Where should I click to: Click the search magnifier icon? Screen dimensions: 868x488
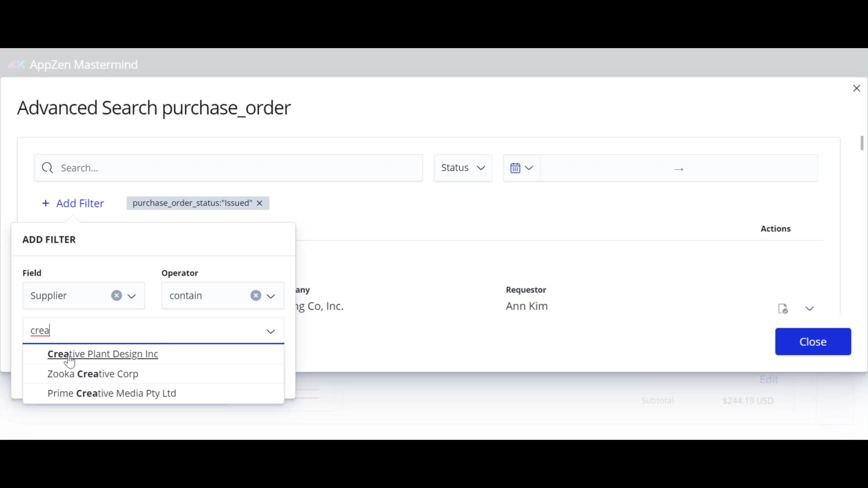[x=47, y=167]
